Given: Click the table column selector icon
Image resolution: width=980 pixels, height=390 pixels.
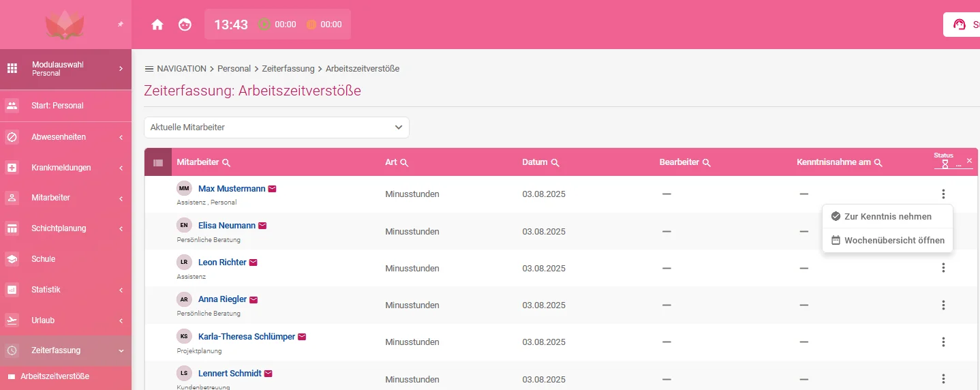Looking at the screenshot, I should 158,163.
